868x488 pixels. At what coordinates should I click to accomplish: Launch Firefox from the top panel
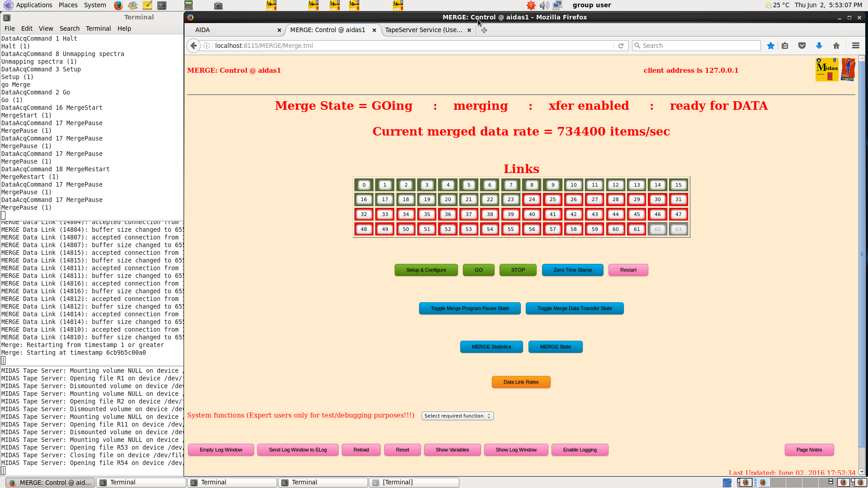[x=118, y=5]
